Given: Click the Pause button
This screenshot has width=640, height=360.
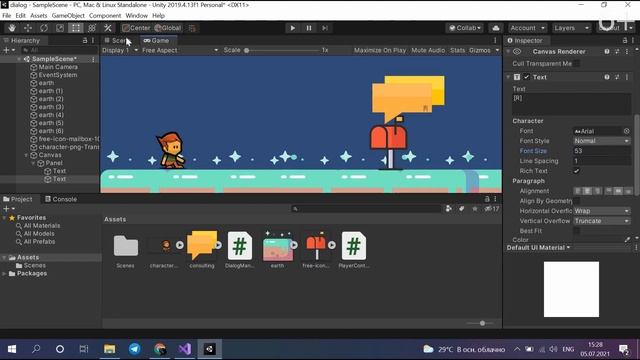Looking at the screenshot, I should (309, 28).
